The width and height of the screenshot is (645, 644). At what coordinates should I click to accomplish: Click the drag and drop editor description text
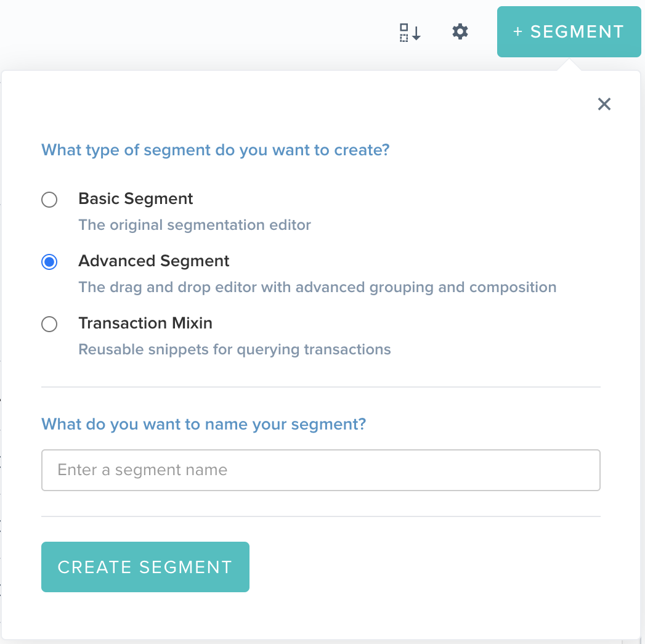[317, 287]
